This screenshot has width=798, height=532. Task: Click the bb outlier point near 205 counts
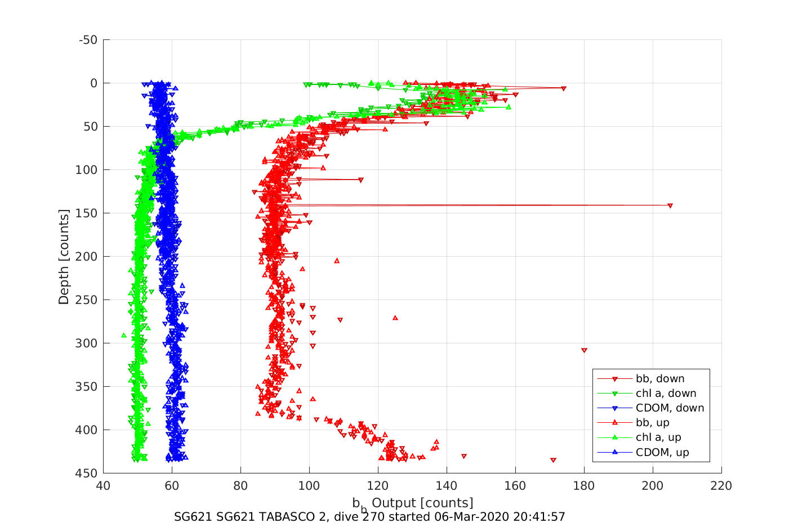670,206
